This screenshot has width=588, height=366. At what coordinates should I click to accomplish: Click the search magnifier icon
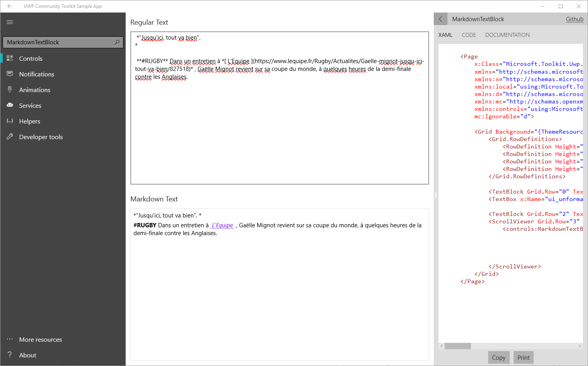click(x=117, y=42)
